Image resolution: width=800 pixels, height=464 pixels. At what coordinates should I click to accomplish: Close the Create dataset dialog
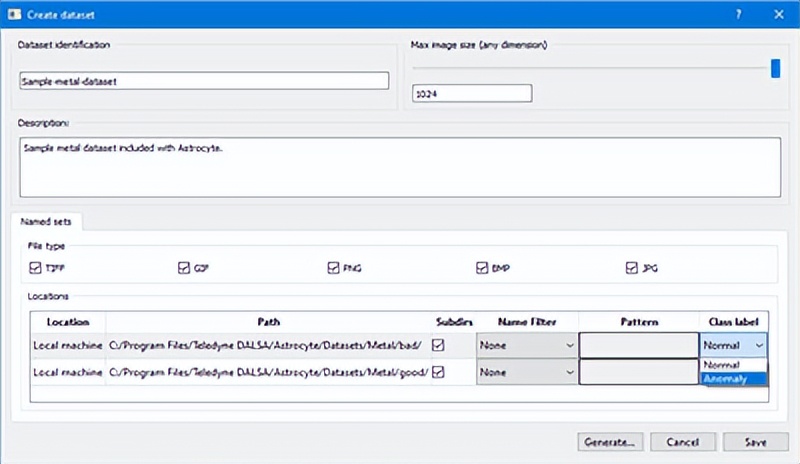click(x=778, y=14)
